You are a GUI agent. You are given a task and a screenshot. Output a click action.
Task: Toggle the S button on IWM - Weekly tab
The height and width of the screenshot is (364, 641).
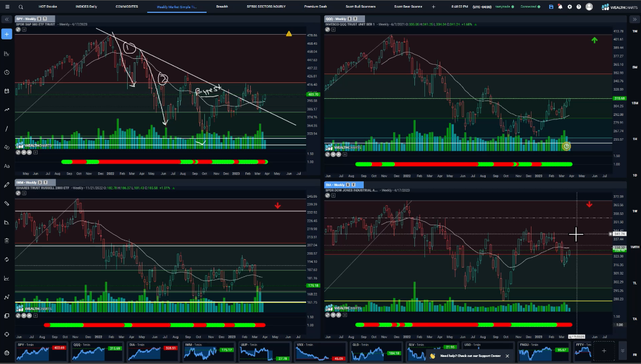point(40,182)
